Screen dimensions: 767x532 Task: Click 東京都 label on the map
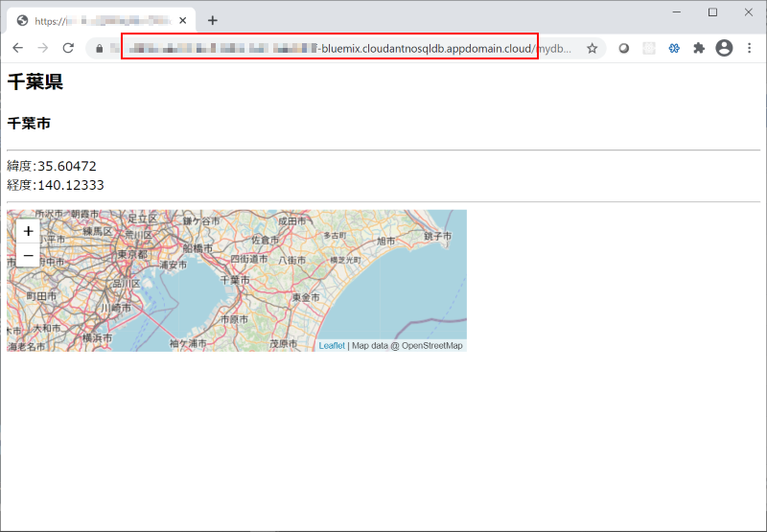(x=132, y=254)
